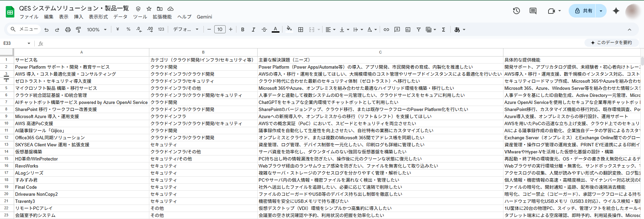Image resolution: width=644 pixels, height=219 pixels.
Task: Collapse the toolbar with the chevron
Action: (x=630, y=30)
